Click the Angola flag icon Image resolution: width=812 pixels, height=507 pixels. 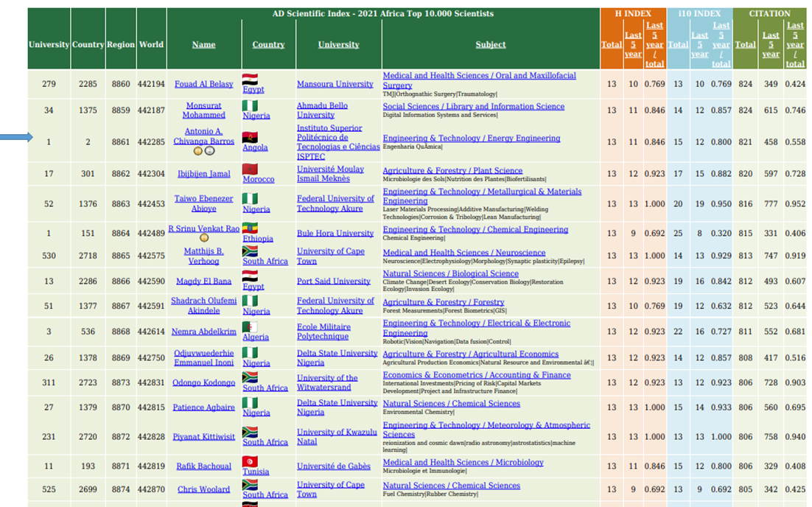[x=250, y=138]
